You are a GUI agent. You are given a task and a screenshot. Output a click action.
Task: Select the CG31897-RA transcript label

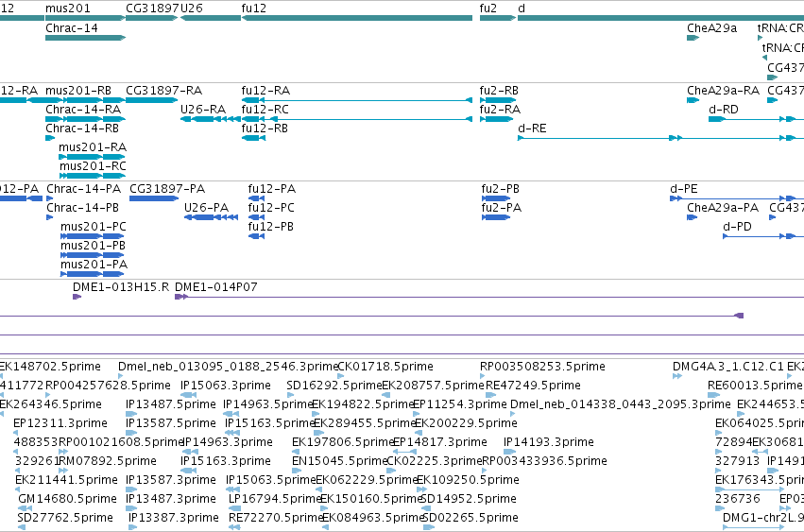164,91
